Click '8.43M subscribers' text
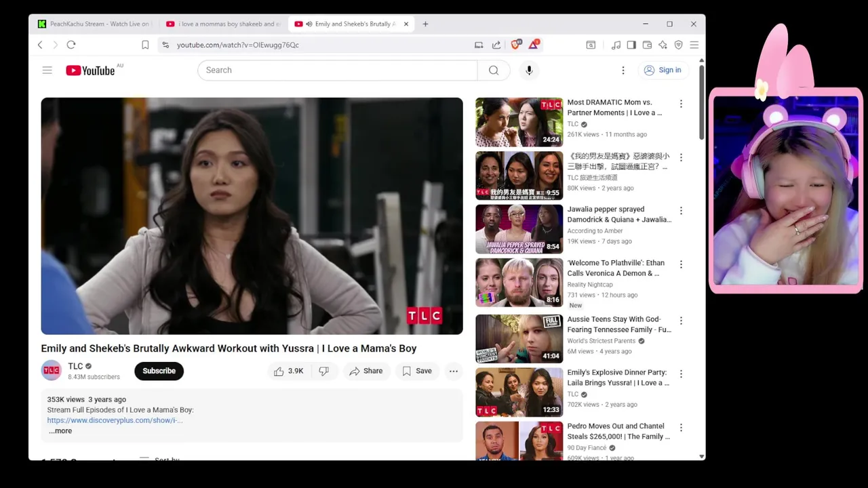 click(x=94, y=377)
